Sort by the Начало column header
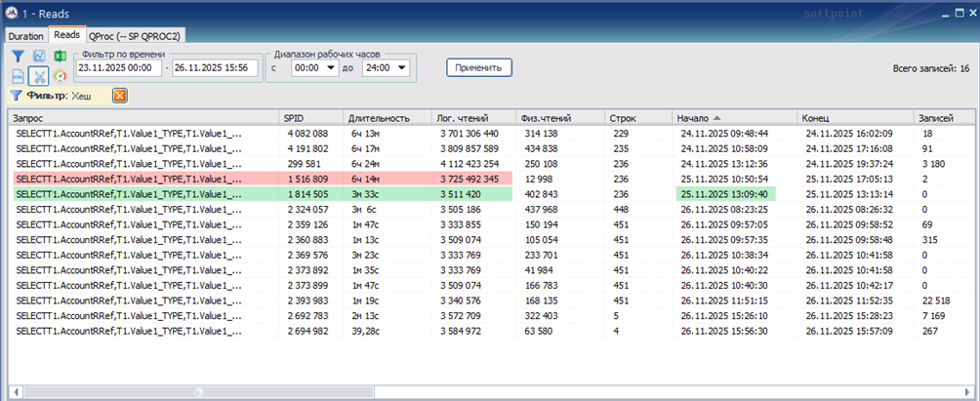This screenshot has height=401, width=980. (x=732, y=117)
